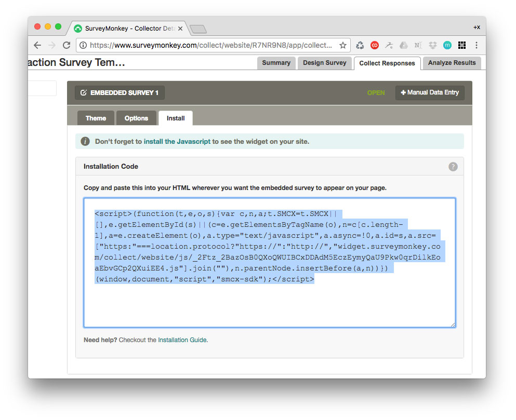Image resolution: width=516 pixels, height=420 pixels.
Task: Open a new browser tab
Action: 198,29
